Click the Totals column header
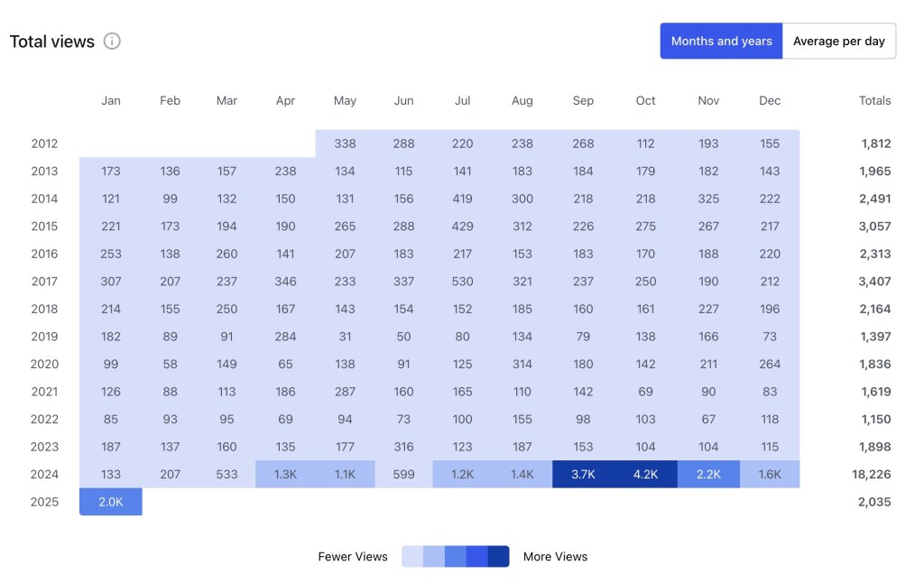924x584 pixels. [874, 101]
